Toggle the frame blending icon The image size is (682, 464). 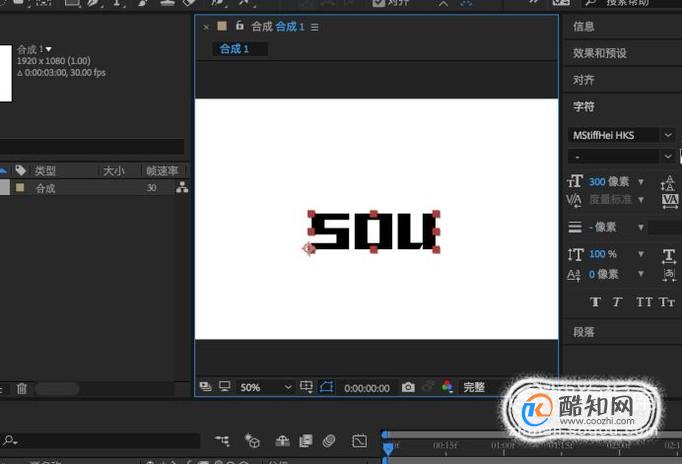pos(306,441)
